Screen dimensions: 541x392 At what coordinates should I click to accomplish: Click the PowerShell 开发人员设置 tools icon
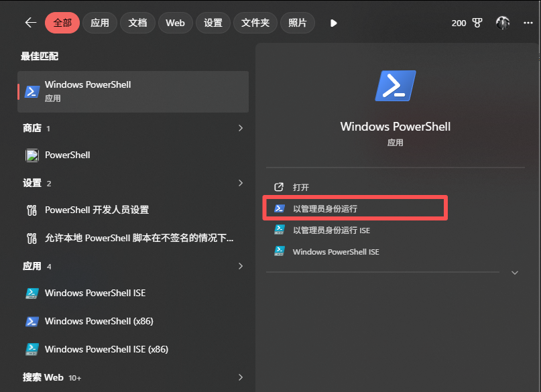point(32,210)
